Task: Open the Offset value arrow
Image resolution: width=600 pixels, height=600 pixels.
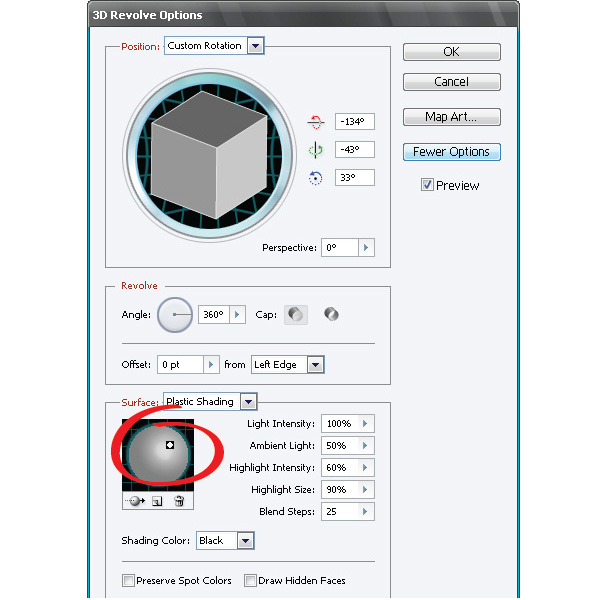Action: pos(211,364)
